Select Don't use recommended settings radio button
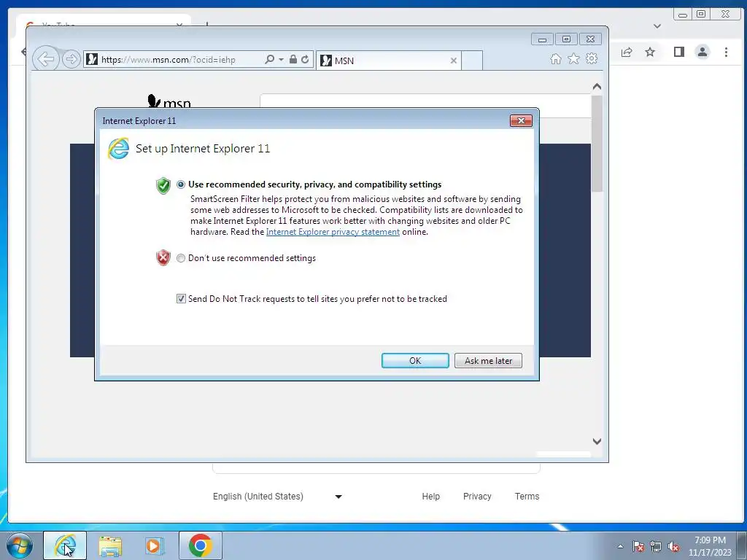 (181, 258)
